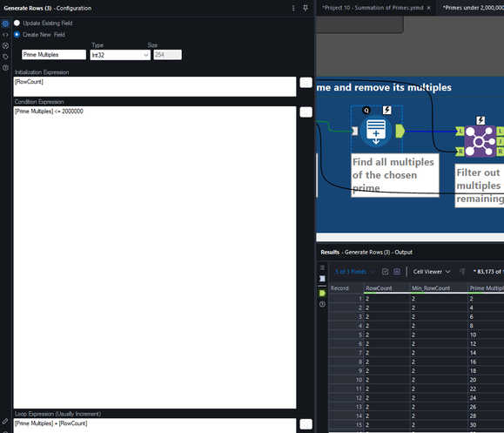This screenshot has width=504, height=433.
Task: Click the Results input anchor data icon
Action: (x=322, y=279)
